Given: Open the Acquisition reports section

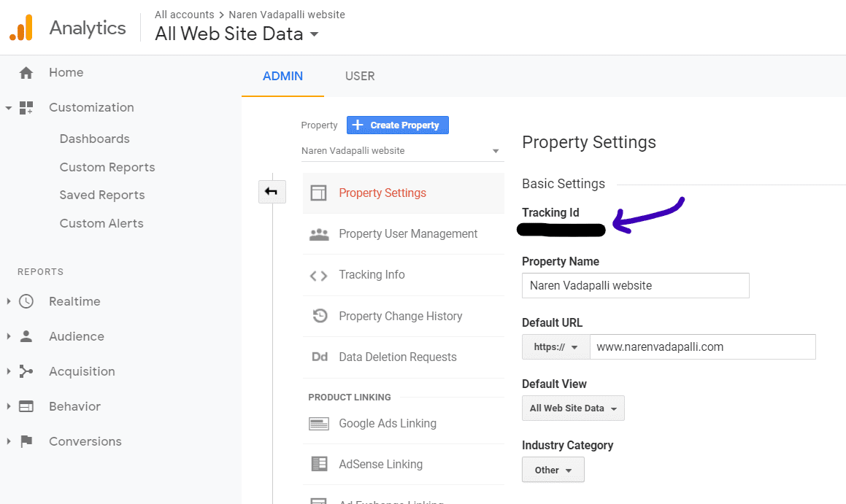Looking at the screenshot, I should point(82,371).
